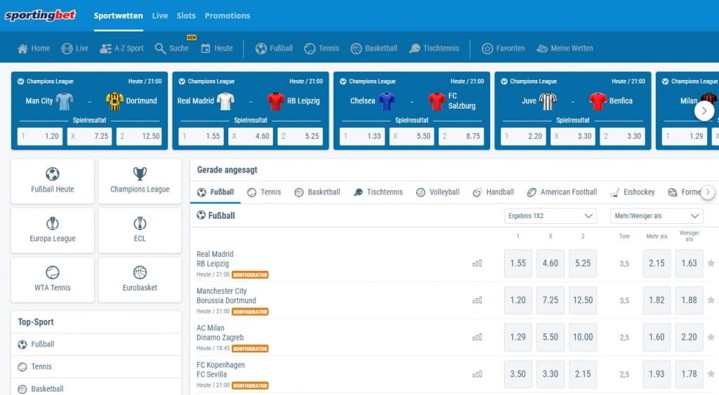This screenshot has width=719, height=395.
Task: Select Handball tab under Gerade angesagt
Action: coord(493,192)
